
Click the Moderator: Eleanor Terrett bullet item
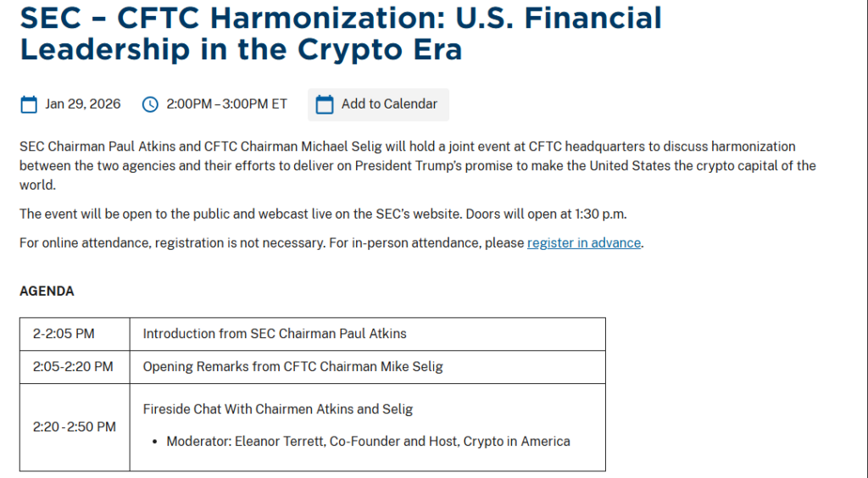(x=368, y=442)
